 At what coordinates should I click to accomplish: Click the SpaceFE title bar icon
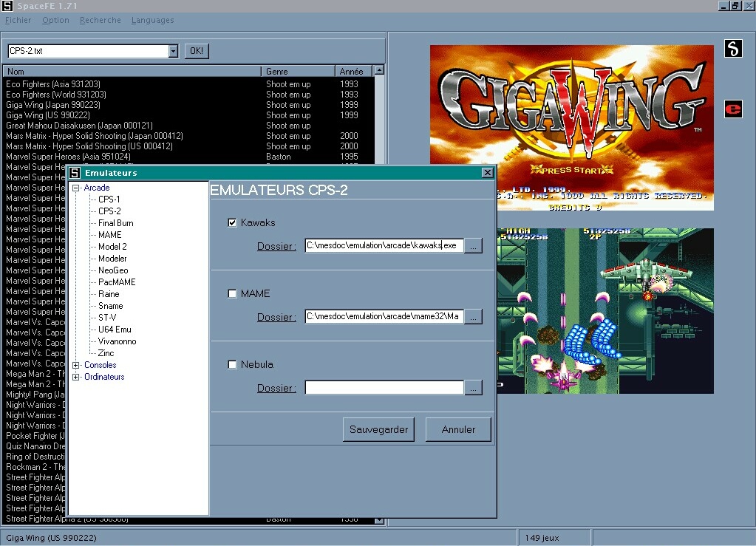pos(7,6)
